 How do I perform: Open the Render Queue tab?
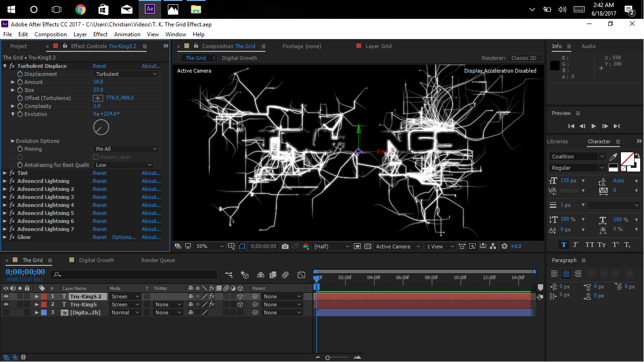pos(158,260)
